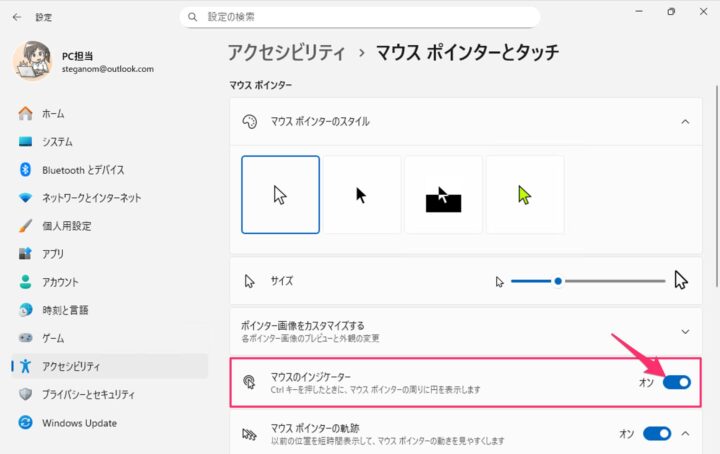Select the custom green pointer style
720x454 pixels.
tap(524, 194)
